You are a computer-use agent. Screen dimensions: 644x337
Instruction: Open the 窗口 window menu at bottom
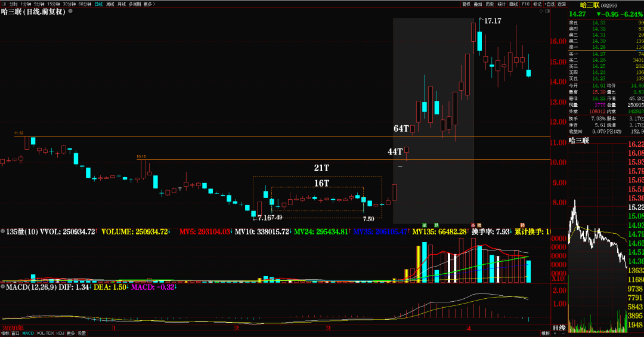[x=15, y=333]
